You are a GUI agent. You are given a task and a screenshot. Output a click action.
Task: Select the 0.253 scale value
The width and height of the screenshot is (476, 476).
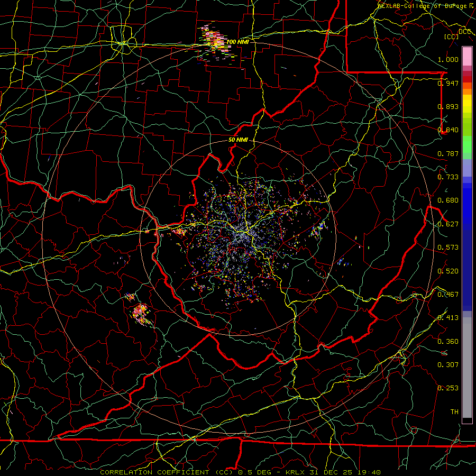[x=448, y=388]
